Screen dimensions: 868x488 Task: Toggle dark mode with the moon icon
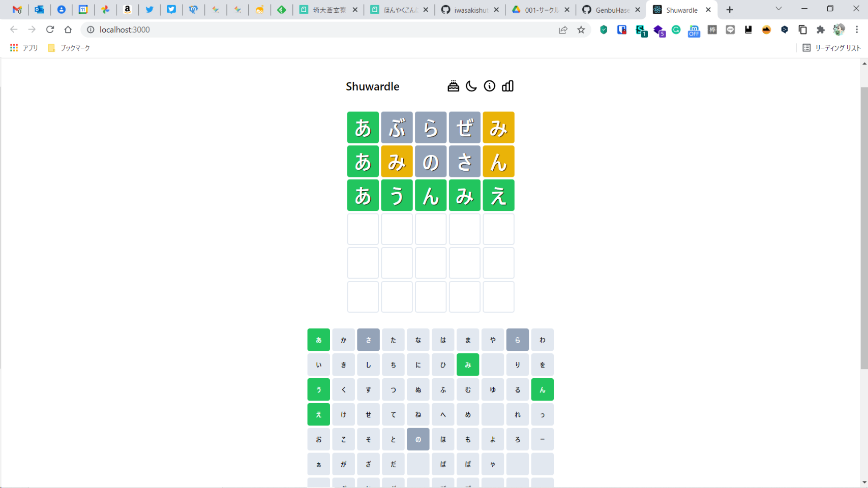click(471, 86)
